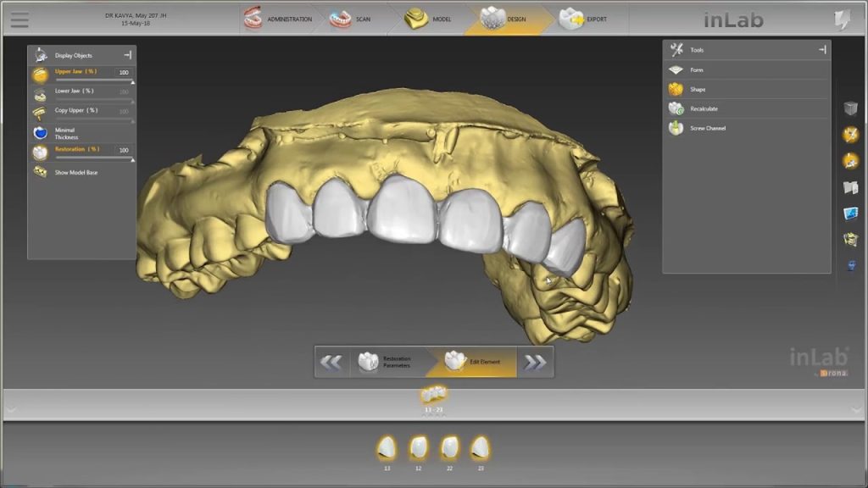Collapse the Display Objects panel

coord(127,55)
